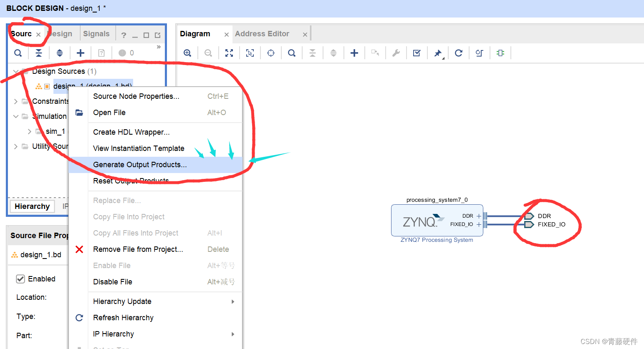Viewport: 644px width, 349px height.
Task: Collapse the Design Sources node
Action: [15, 71]
